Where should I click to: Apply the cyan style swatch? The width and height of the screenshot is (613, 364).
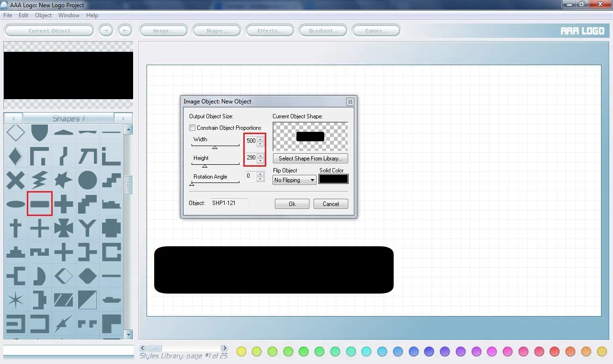pos(366,352)
